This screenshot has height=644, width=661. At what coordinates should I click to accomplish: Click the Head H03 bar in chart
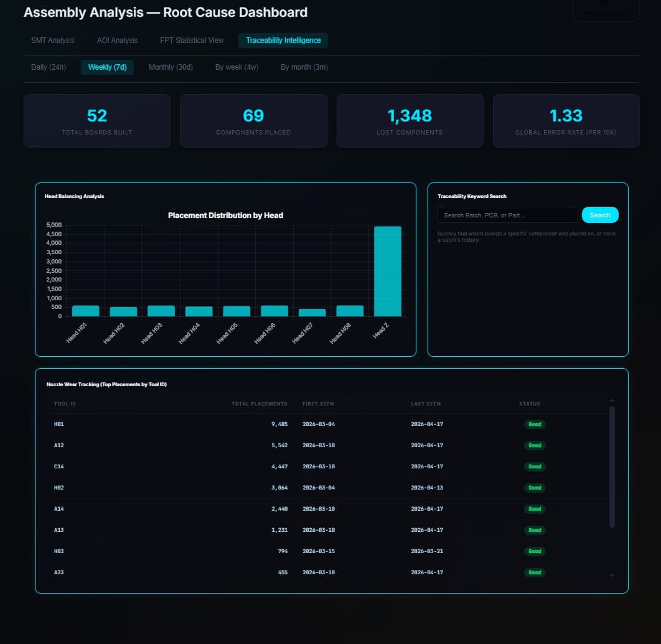click(161, 311)
